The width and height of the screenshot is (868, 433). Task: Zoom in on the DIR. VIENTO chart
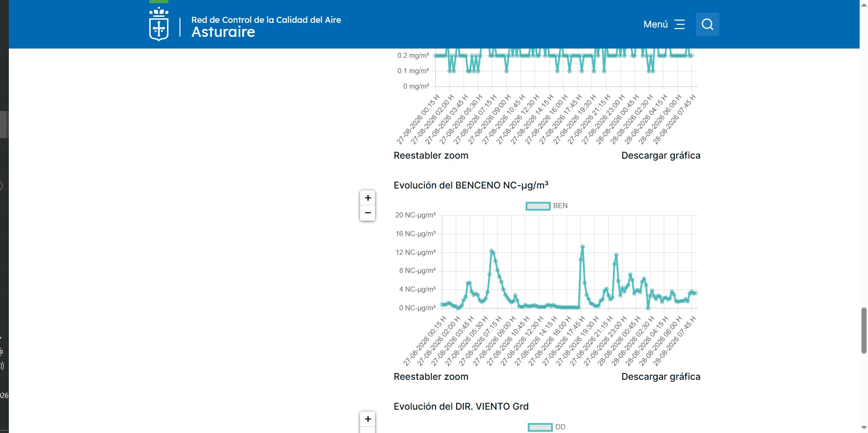pos(368,419)
